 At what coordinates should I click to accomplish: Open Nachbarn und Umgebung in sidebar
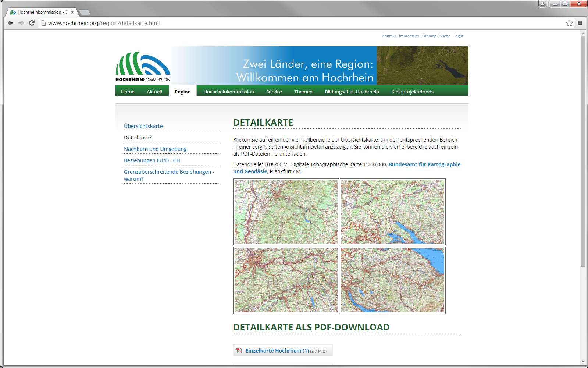155,149
